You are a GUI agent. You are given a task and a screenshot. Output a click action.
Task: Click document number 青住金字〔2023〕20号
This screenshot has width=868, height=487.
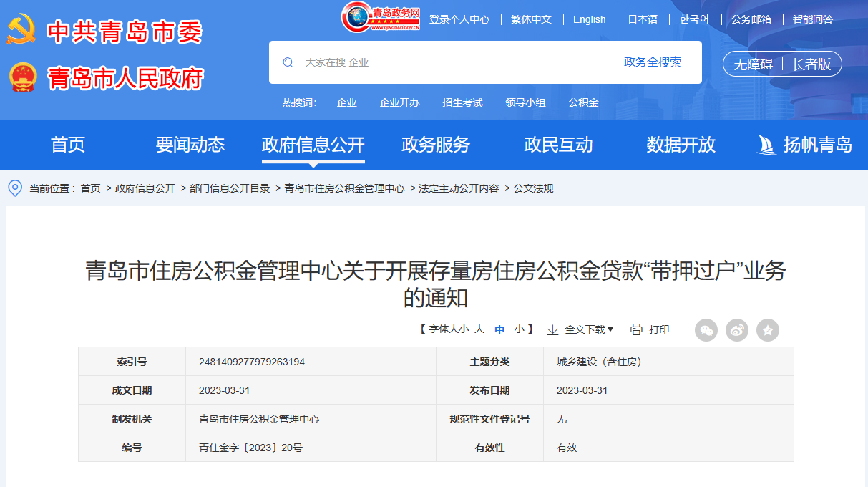(250, 448)
